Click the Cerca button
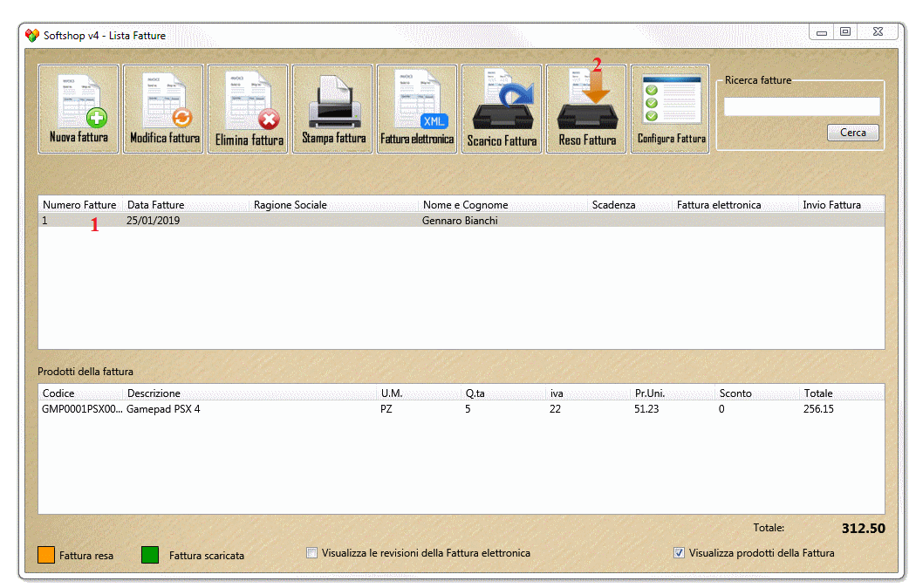 852,133
